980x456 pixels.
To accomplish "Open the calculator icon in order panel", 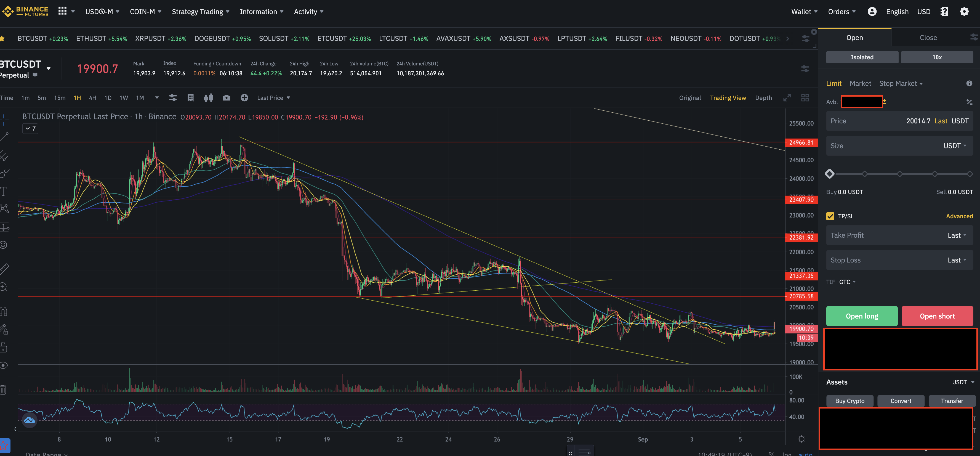I will click(969, 102).
